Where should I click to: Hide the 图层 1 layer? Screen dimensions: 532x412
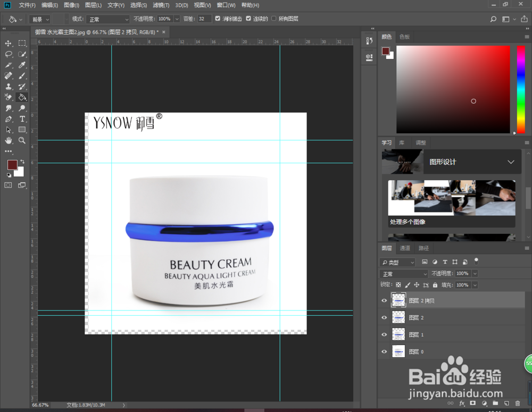pos(384,334)
